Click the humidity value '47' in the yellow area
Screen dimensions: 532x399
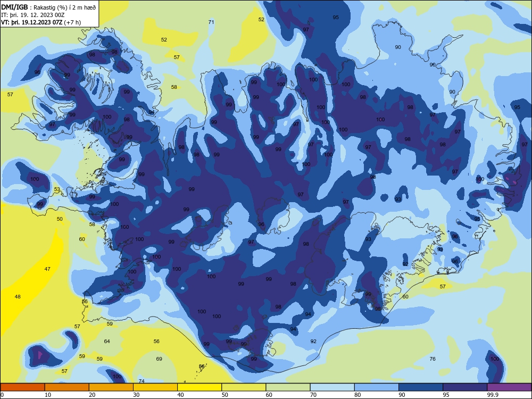pyautogui.click(x=47, y=269)
